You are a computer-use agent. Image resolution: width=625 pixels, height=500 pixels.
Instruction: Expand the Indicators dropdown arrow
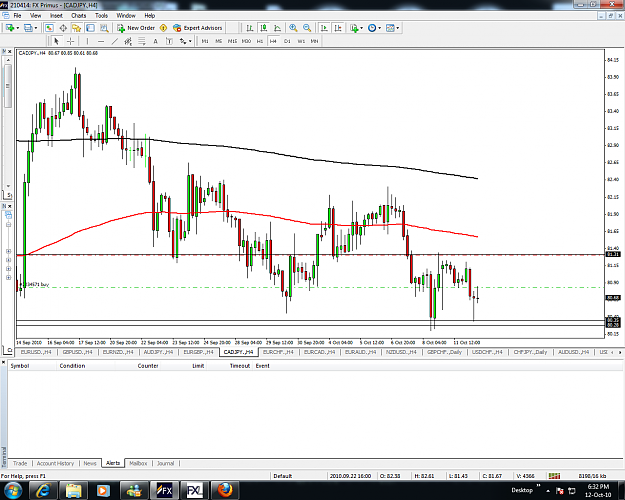click(362, 28)
